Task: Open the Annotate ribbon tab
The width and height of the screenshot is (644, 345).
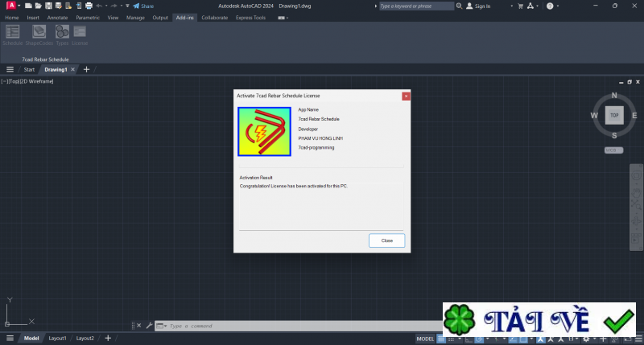Action: click(57, 18)
